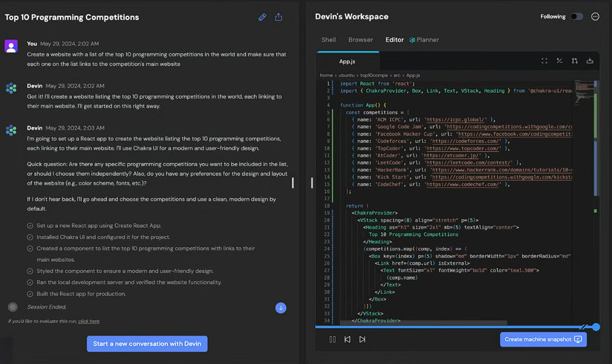Open the workspace more options menu
This screenshot has height=364, width=612.
coord(595,16)
